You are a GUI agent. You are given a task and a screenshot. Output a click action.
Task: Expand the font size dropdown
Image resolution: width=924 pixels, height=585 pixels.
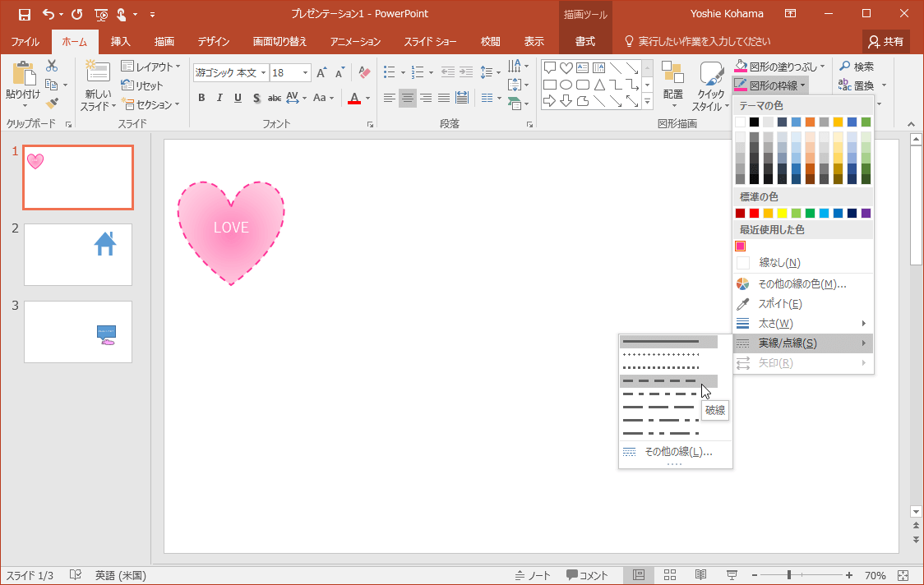(306, 73)
